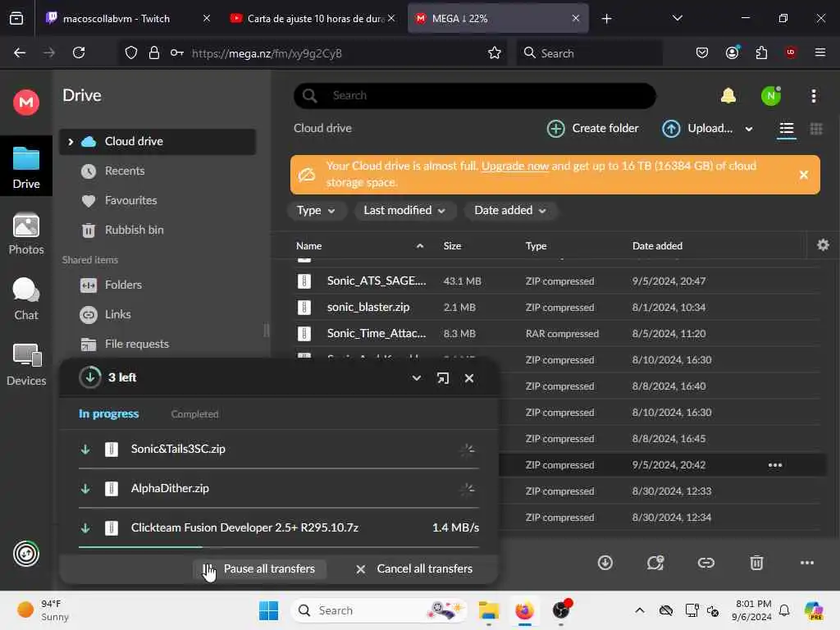Download selected file with bottom toolbar icon
Viewport: 840px width, 630px height.
pyautogui.click(x=605, y=563)
